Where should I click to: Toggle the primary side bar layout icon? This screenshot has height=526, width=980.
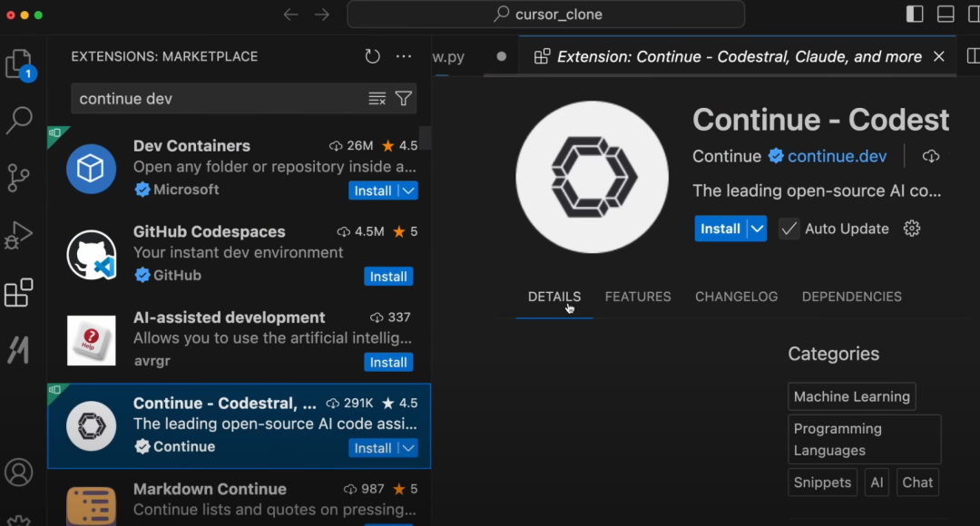click(915, 14)
